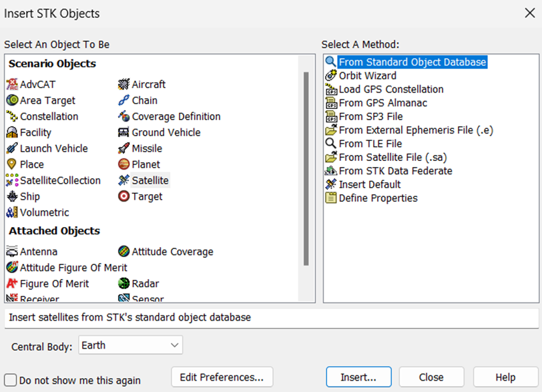This screenshot has width=542, height=392.
Task: Click the object list vertical scrollbar
Action: 306,169
